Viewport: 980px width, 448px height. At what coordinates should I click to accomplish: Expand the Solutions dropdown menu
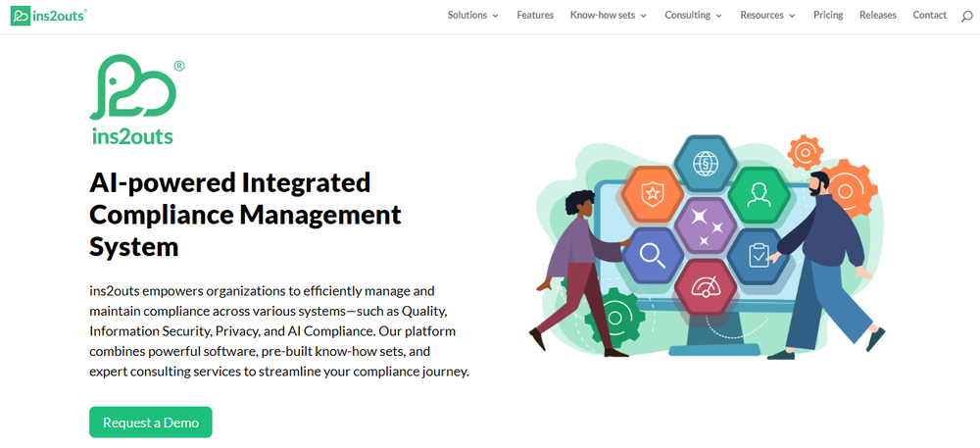coord(473,16)
